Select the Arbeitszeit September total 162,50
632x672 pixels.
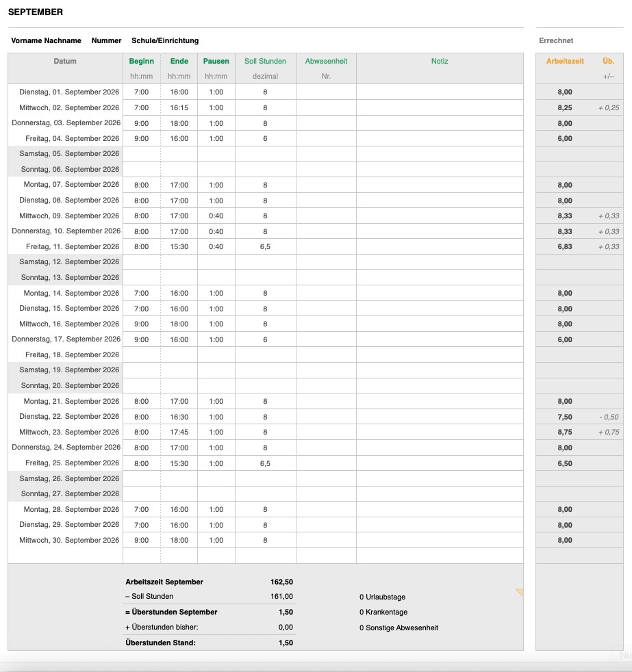pyautogui.click(x=281, y=582)
